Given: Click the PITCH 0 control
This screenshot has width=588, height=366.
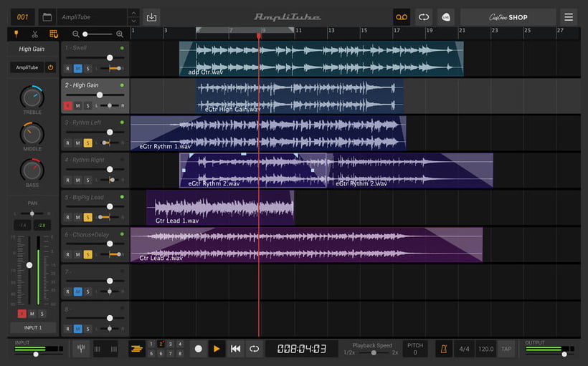Looking at the screenshot, I should coord(415,349).
